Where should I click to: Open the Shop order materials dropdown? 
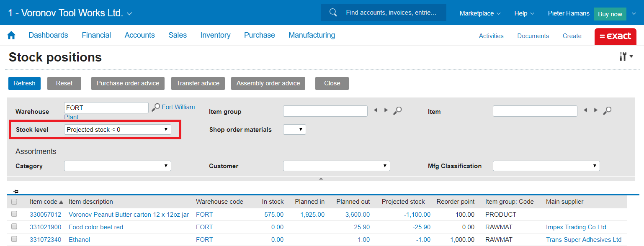(294, 130)
